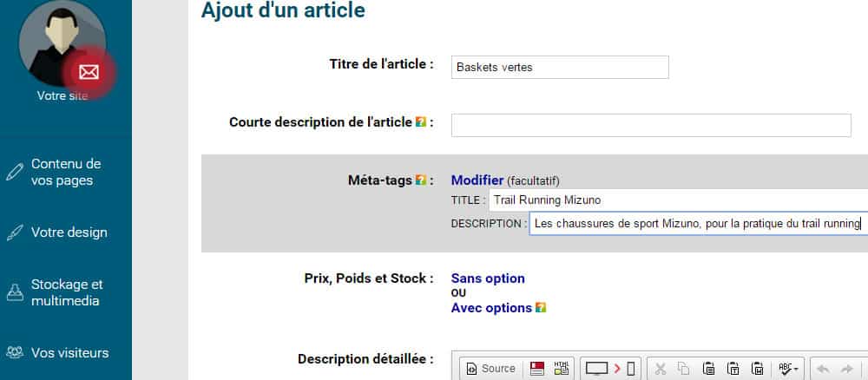The height and width of the screenshot is (380, 868).
Task: Open the red mail envelope icon
Action: (89, 72)
